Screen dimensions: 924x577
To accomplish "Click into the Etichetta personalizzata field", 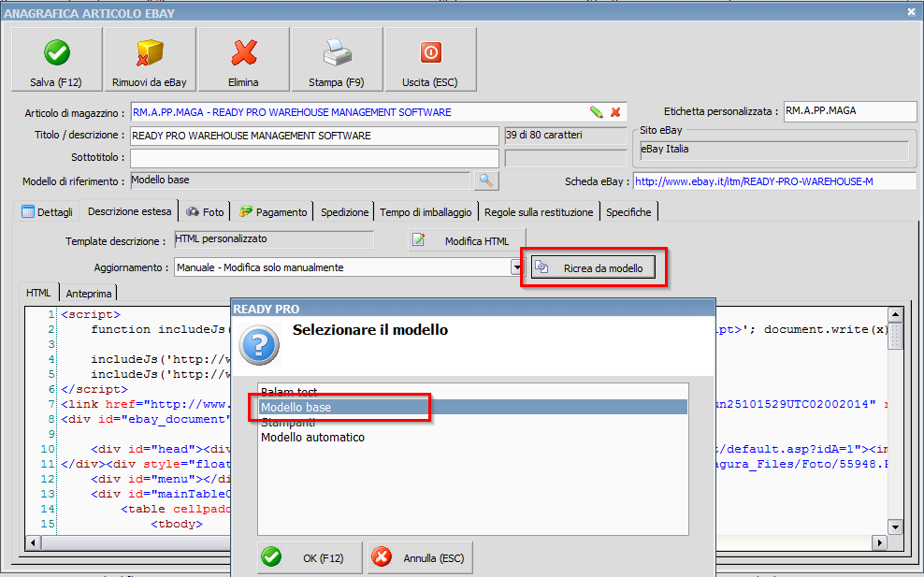I will click(x=850, y=110).
